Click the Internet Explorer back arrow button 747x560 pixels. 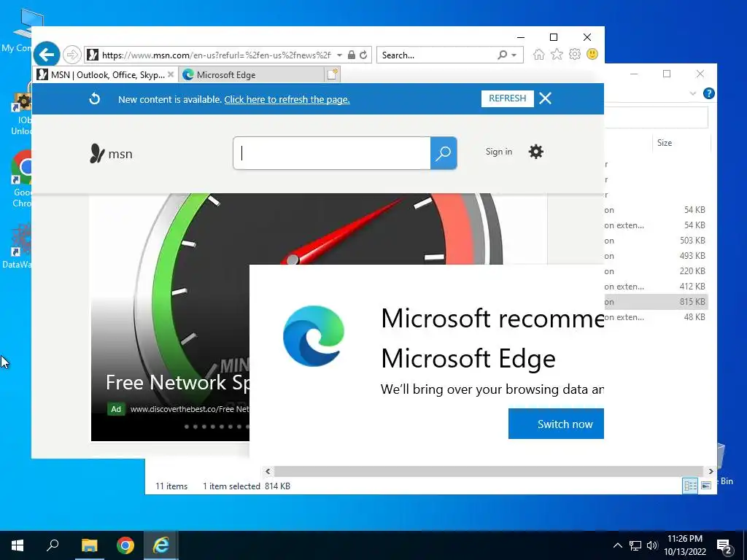tap(47, 55)
